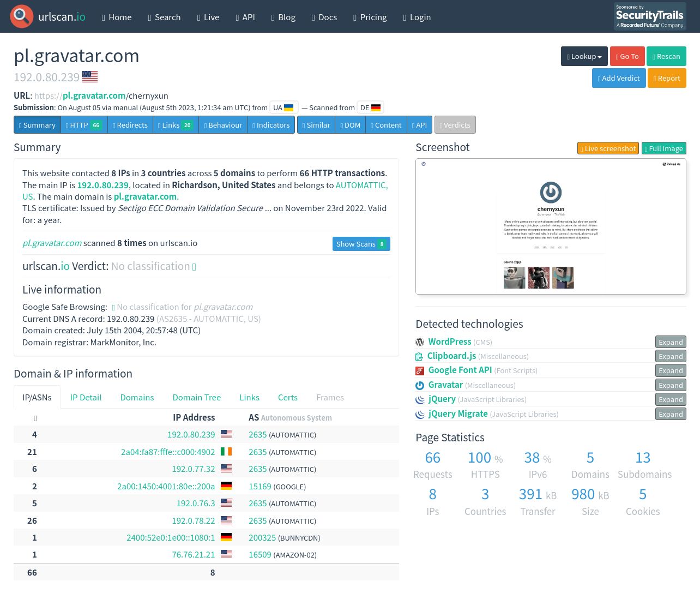Screen dimensions: 700x593
Task: Click the jQuery library icon
Action: point(420,399)
